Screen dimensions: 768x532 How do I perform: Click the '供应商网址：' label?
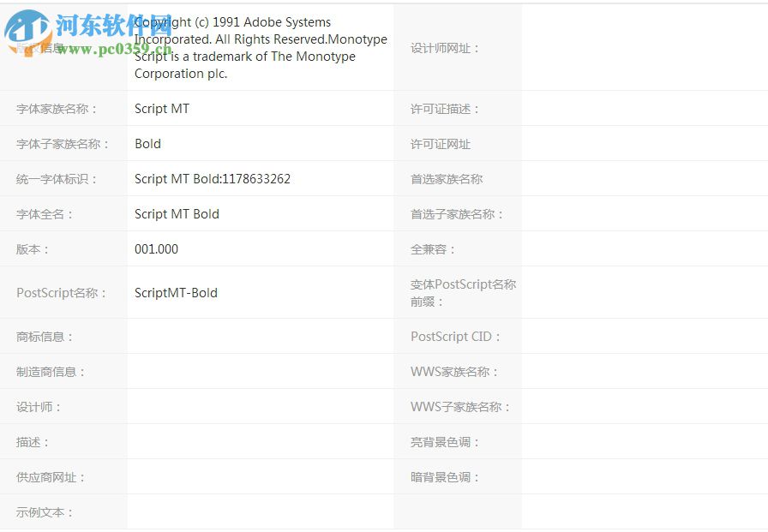51,477
